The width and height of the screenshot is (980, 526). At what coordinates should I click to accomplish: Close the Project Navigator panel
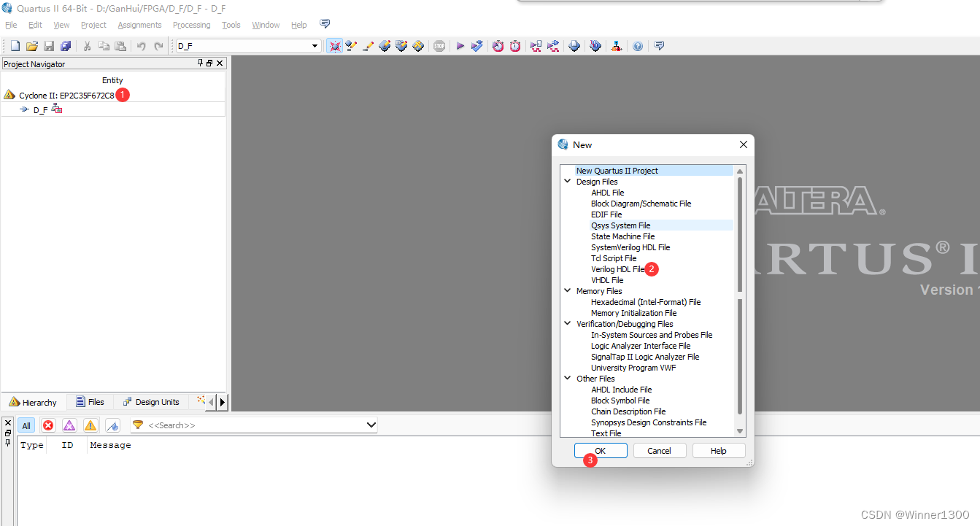219,63
